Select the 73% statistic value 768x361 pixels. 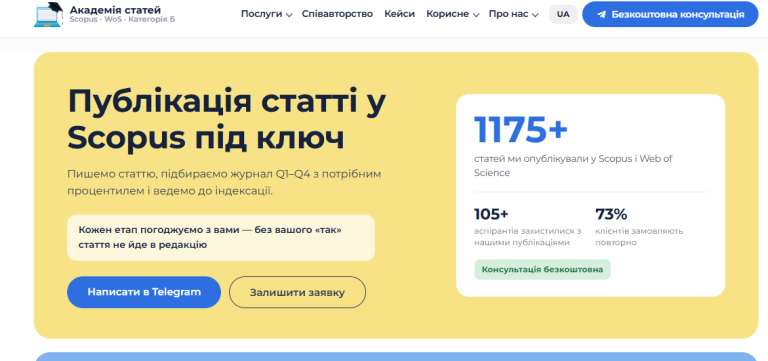pos(611,215)
